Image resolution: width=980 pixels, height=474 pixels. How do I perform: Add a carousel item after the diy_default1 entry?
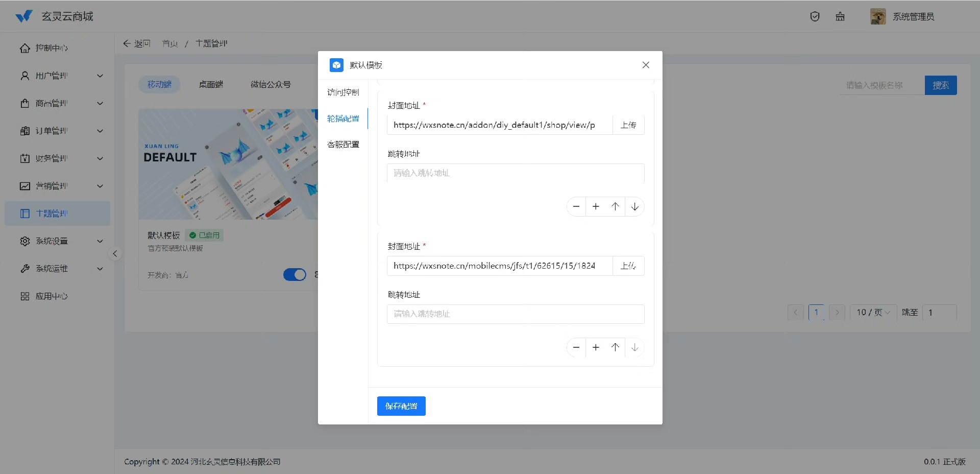[x=596, y=206]
